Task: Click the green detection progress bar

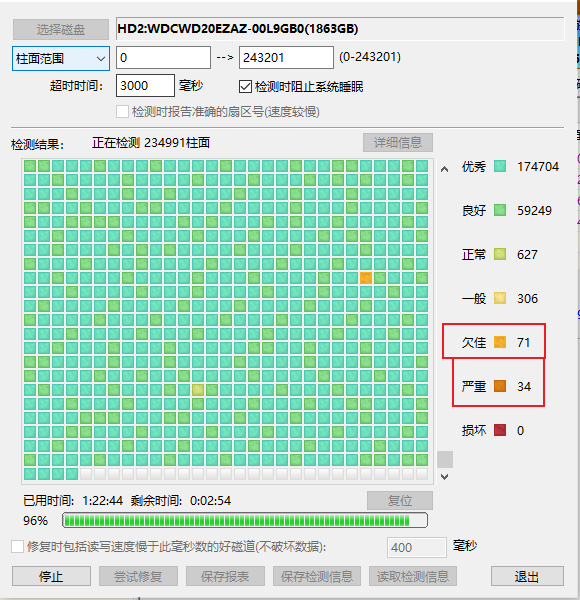Action: (x=245, y=520)
